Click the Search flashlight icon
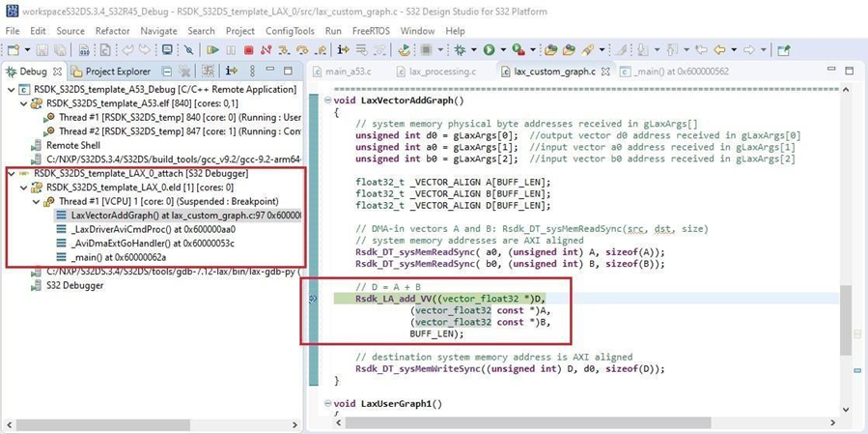The image size is (868, 434). click(x=588, y=50)
